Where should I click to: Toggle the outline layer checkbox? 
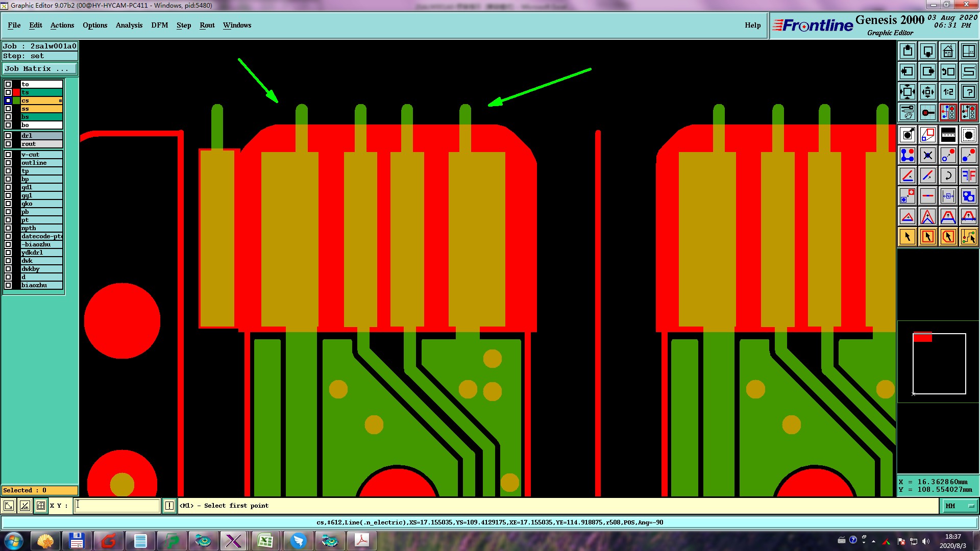coord(8,163)
